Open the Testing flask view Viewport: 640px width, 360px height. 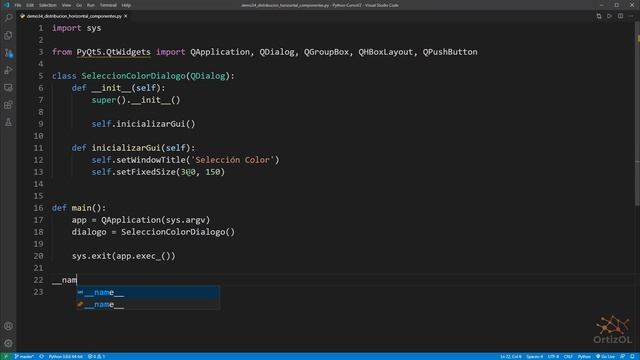[8, 122]
